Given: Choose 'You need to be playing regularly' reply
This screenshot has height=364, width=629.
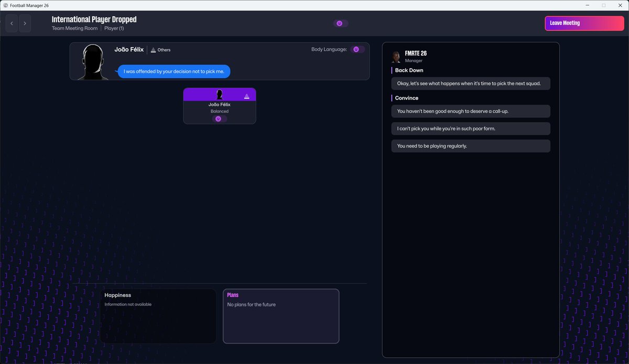Looking at the screenshot, I should (471, 146).
